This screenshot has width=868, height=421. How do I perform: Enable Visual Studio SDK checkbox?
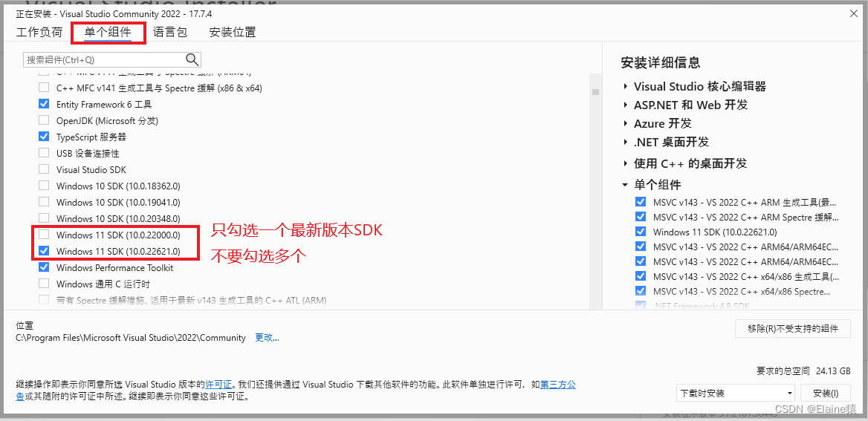[44, 169]
